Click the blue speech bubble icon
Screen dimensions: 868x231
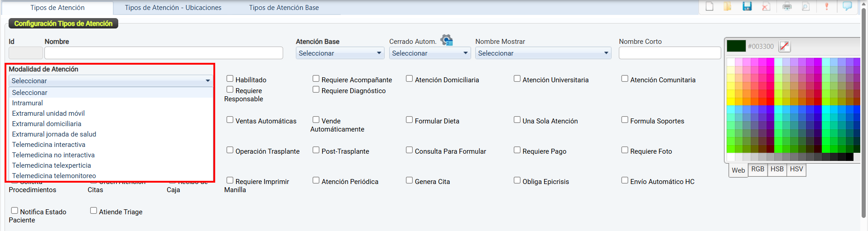pos(847,6)
